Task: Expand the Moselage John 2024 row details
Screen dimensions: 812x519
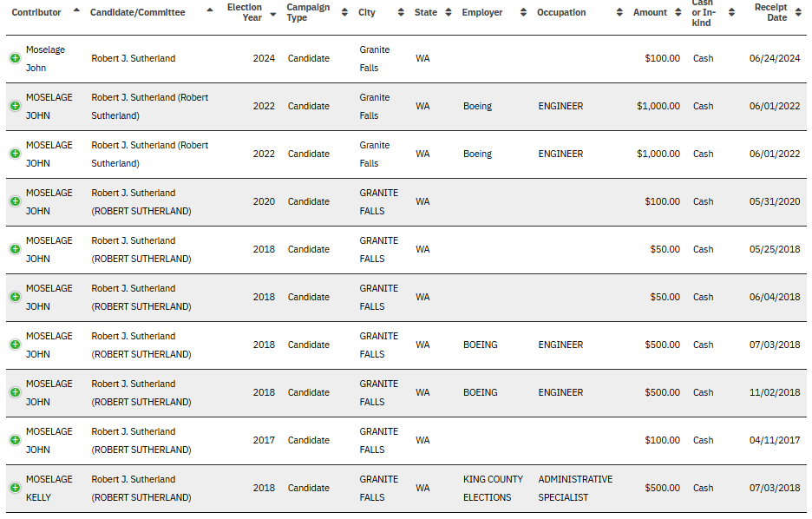Action: pos(15,58)
